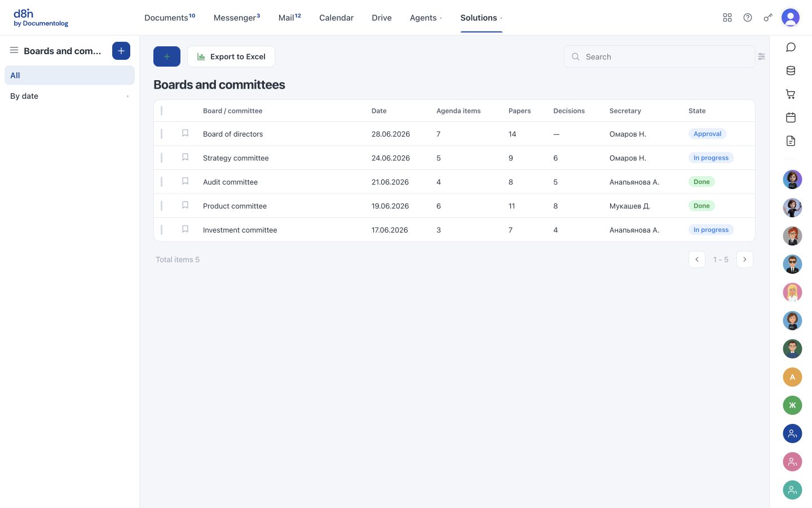Viewport: 812px width, 508px height.
Task: Click the Approval status badge
Action: (707, 134)
